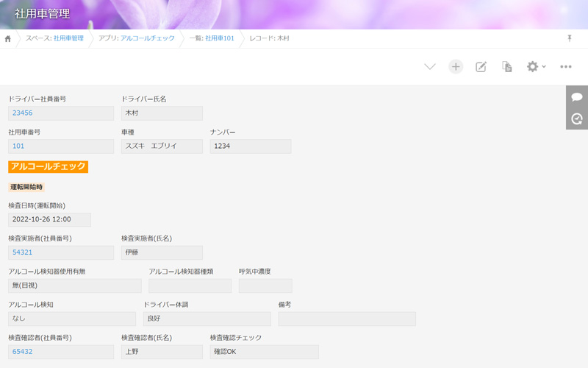588x368 pixels.
Task: Open the change history clock icon
Action: [577, 119]
